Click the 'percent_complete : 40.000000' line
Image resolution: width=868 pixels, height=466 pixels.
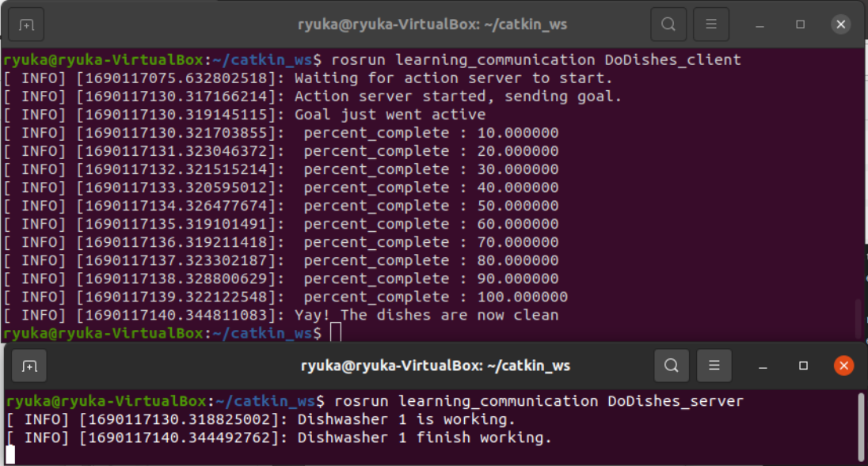point(431,188)
